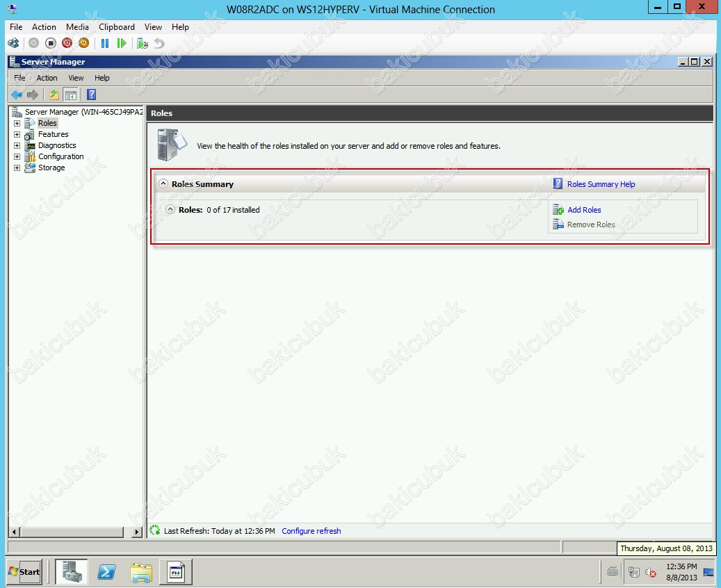This screenshot has width=721, height=588.
Task: Send Ctrl+Alt+Delete using the VM toolbar icon
Action: (13, 43)
